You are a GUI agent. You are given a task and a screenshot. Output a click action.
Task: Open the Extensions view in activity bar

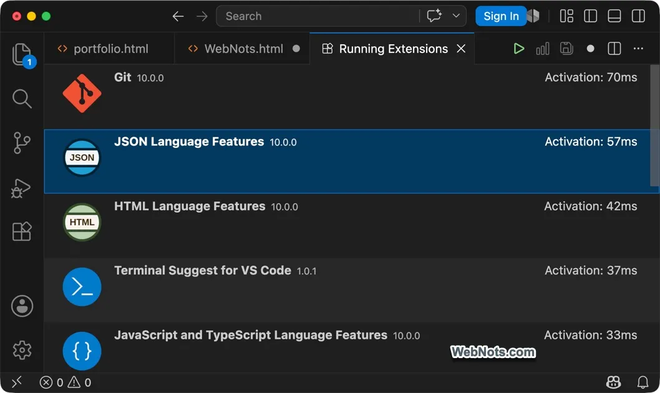coord(22,231)
